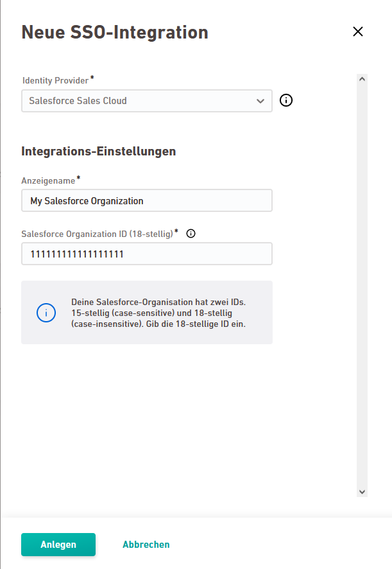Click info icon beside Salesforce Organization ID label

click(191, 234)
